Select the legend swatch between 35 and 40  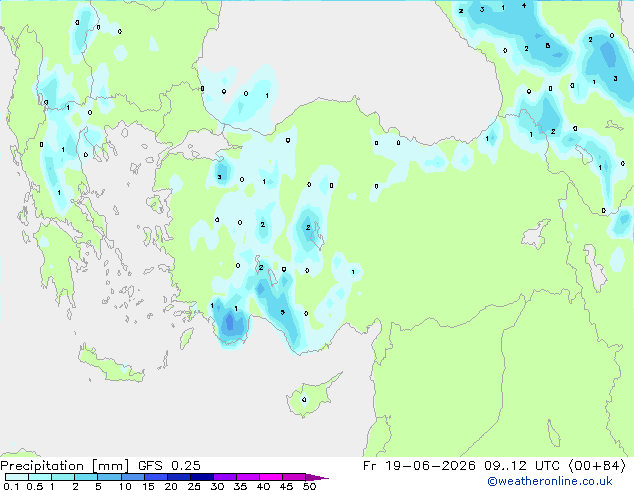click(x=248, y=477)
